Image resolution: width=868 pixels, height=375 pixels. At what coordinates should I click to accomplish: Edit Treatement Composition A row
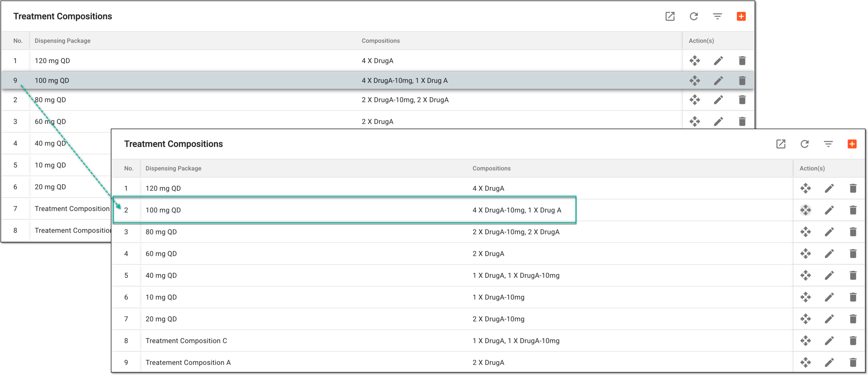(829, 362)
